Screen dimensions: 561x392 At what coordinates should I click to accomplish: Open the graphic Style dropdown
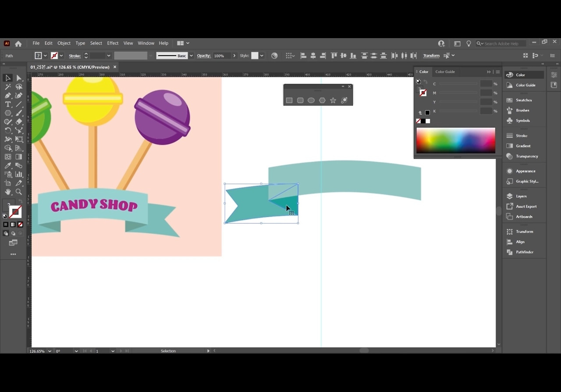pyautogui.click(x=262, y=56)
